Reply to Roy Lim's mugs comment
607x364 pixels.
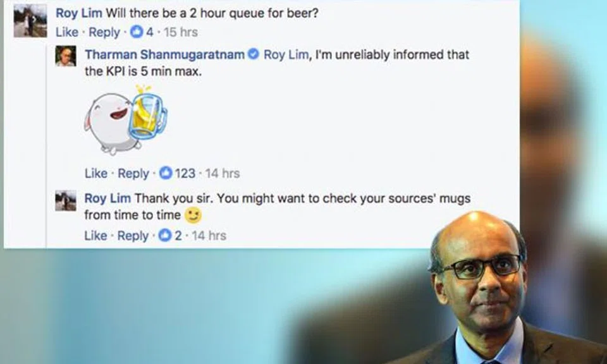[x=133, y=236]
